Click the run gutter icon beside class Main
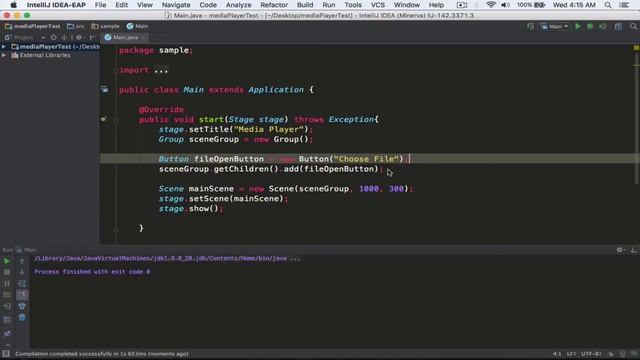 [105, 89]
